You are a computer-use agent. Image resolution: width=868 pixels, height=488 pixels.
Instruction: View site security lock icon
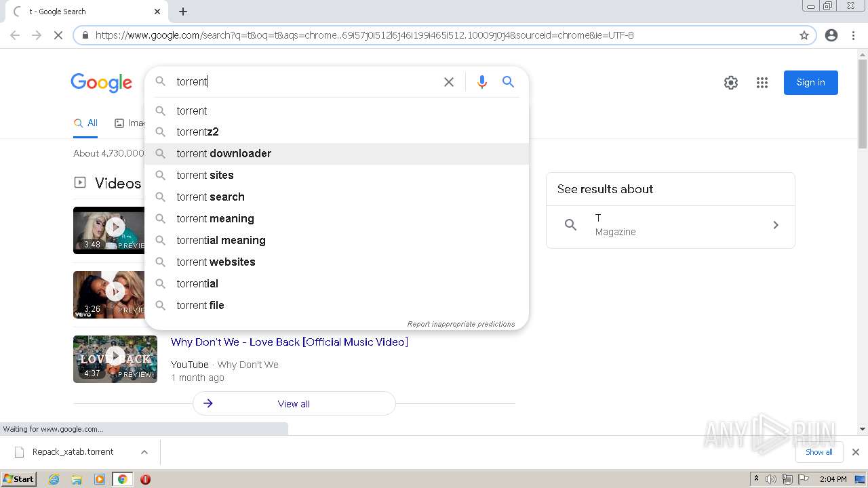pos(85,35)
